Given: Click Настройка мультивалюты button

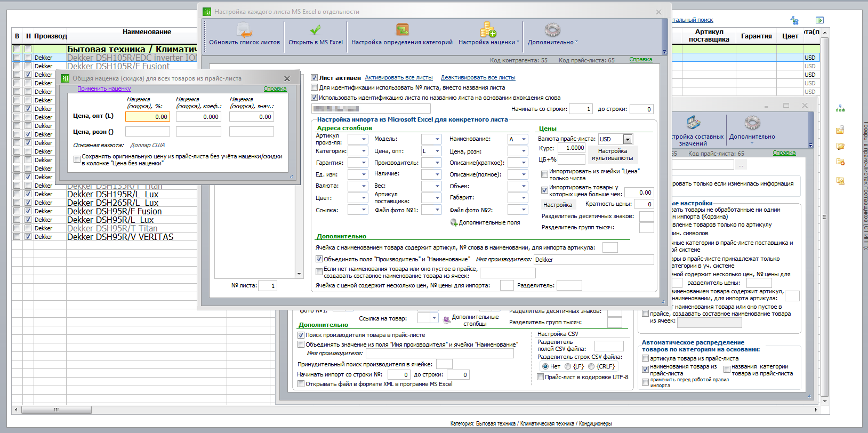Looking at the screenshot, I should coord(613,155).
